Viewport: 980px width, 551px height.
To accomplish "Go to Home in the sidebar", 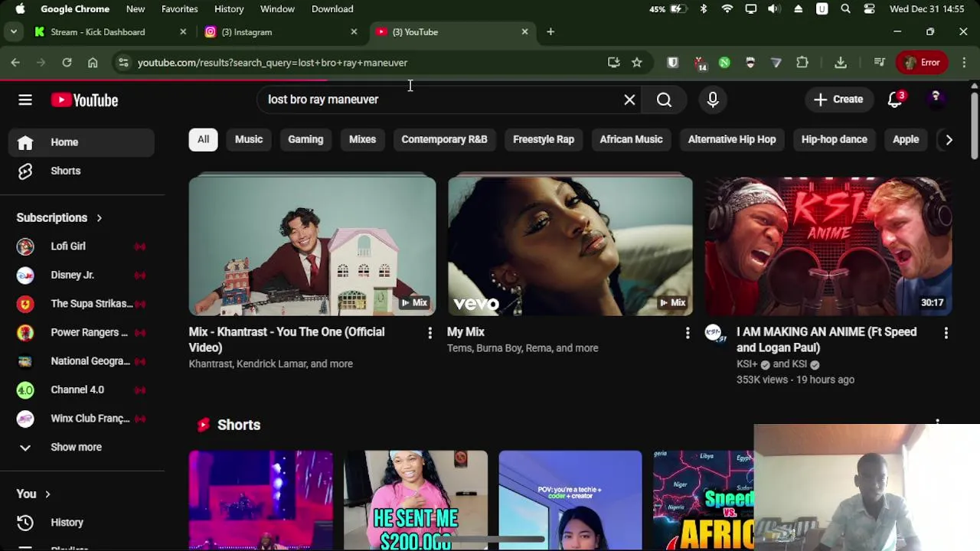I will pyautogui.click(x=82, y=142).
